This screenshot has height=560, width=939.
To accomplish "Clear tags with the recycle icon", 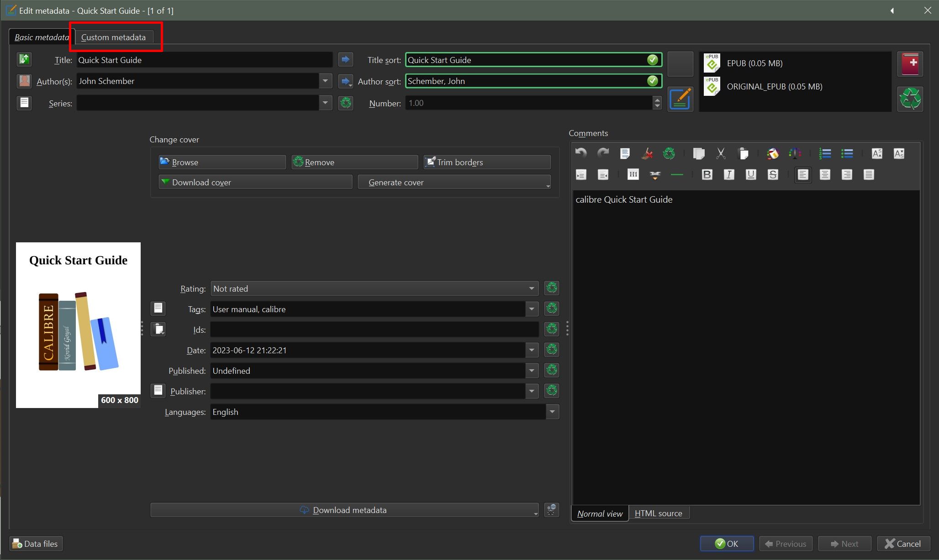I will click(552, 309).
